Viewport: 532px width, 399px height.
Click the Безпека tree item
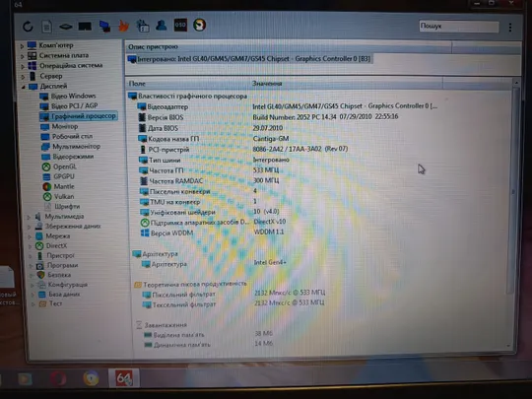tap(54, 275)
